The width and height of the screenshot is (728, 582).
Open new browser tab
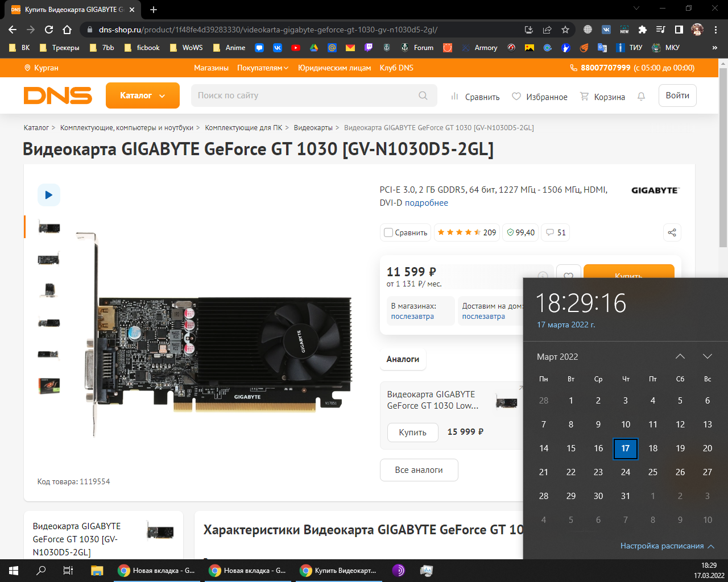pyautogui.click(x=153, y=10)
